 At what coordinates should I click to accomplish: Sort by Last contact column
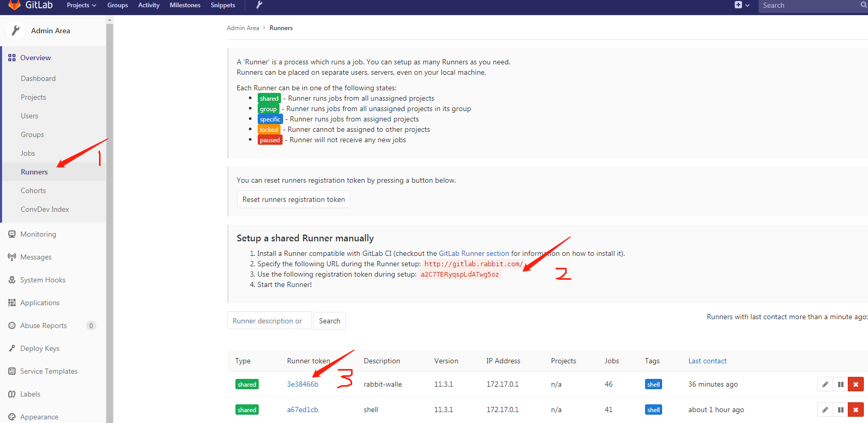[707, 361]
